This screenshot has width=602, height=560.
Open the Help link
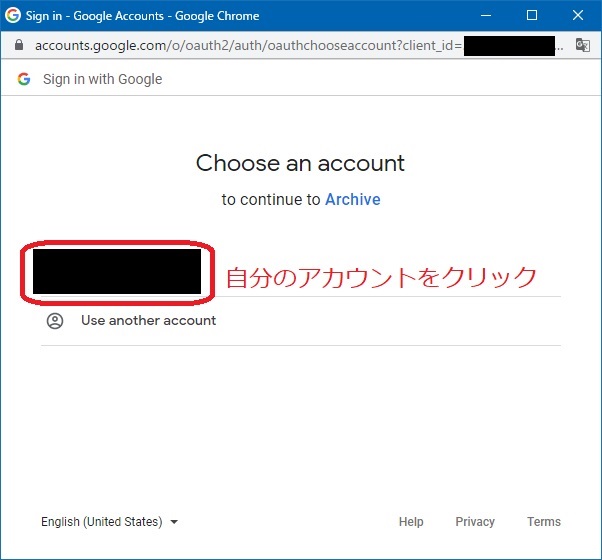click(411, 522)
